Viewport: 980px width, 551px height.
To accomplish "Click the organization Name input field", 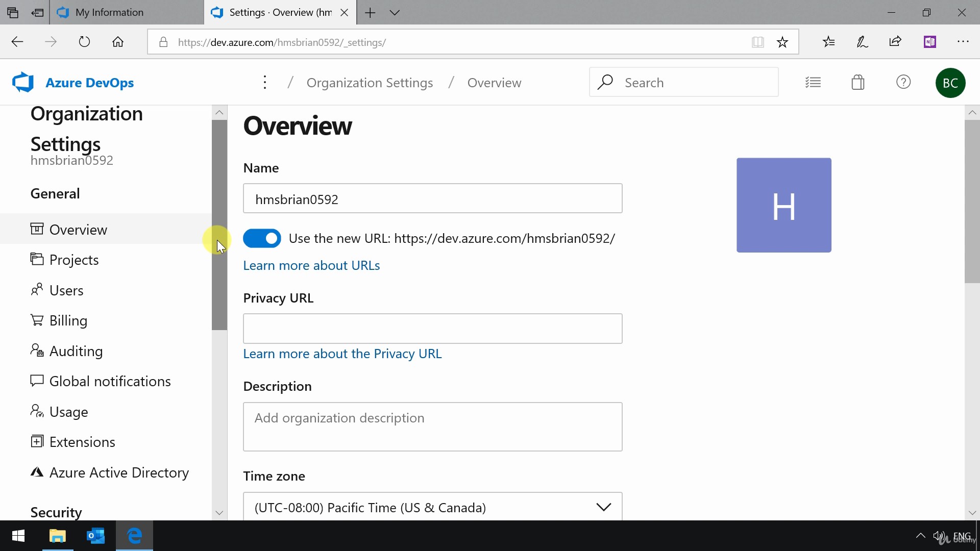I will pos(433,198).
